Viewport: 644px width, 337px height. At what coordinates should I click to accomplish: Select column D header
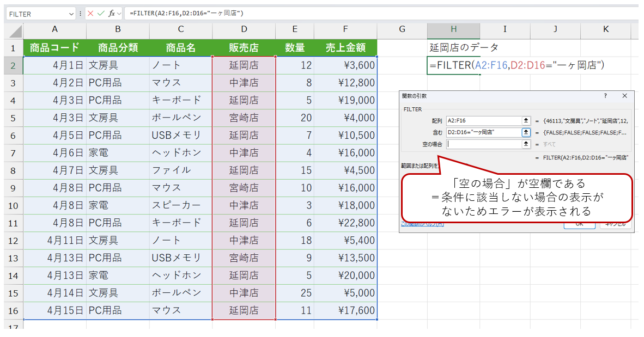click(244, 29)
